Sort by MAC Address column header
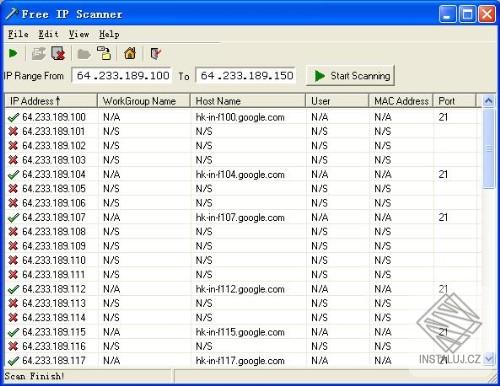Viewport: 500px width, 386px height. [x=401, y=101]
